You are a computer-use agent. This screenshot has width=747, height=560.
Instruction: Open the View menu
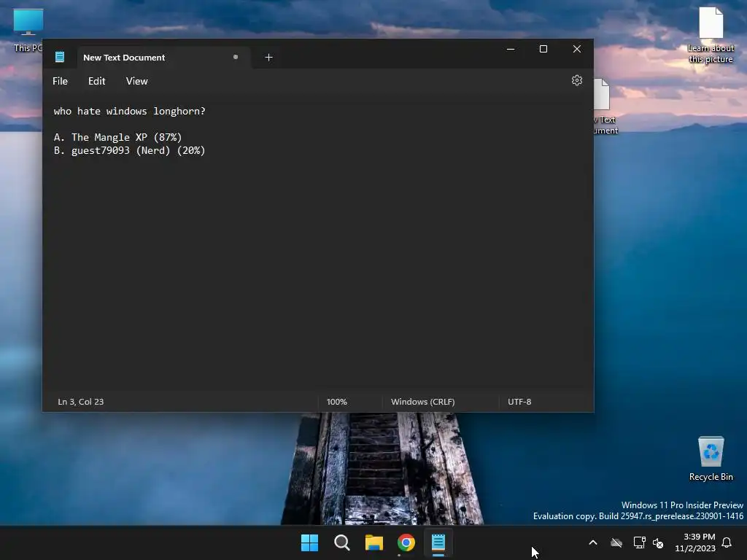[136, 81]
